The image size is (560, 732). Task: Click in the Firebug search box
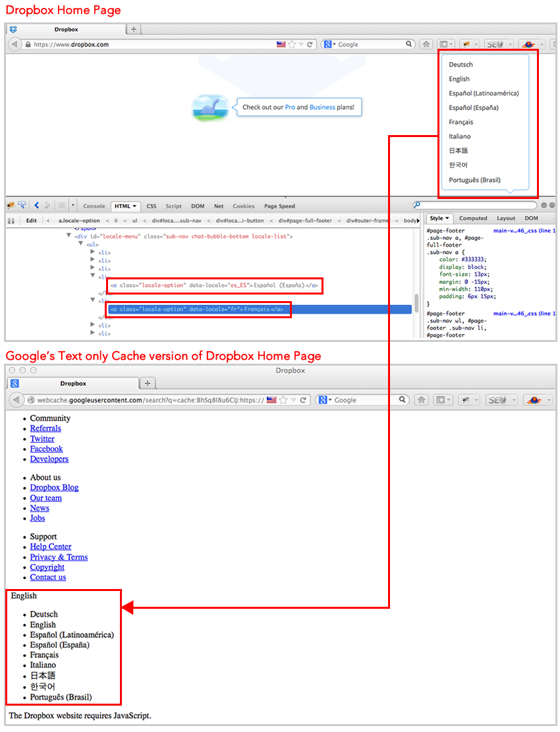pos(475,205)
